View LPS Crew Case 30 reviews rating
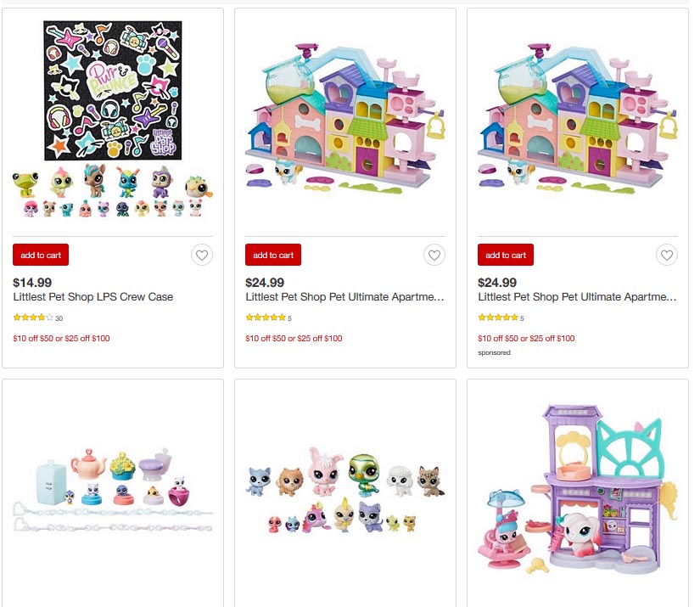 38,318
